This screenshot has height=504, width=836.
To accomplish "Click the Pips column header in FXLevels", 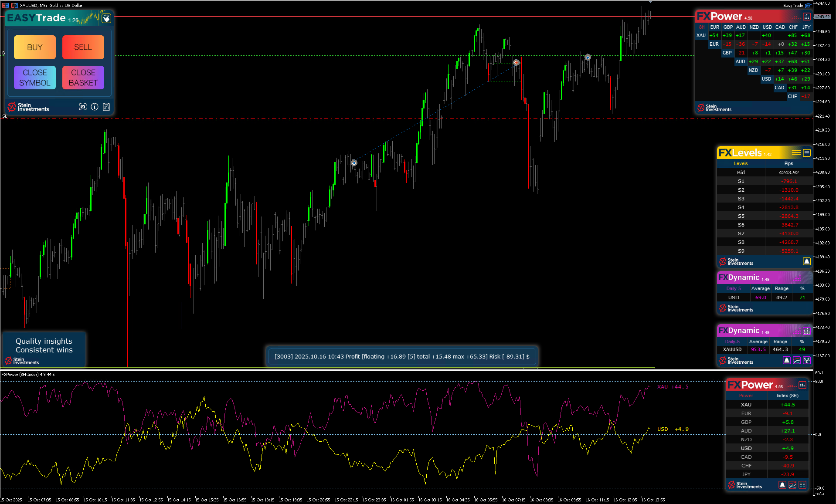I will pyautogui.click(x=789, y=163).
